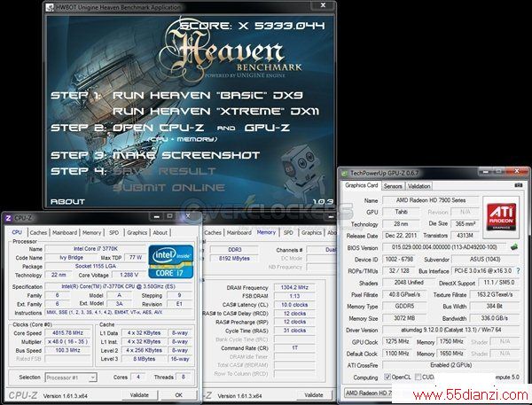532x405 pixels.
Task: Click the Memory Size value 3072 MB
Action: point(404,318)
